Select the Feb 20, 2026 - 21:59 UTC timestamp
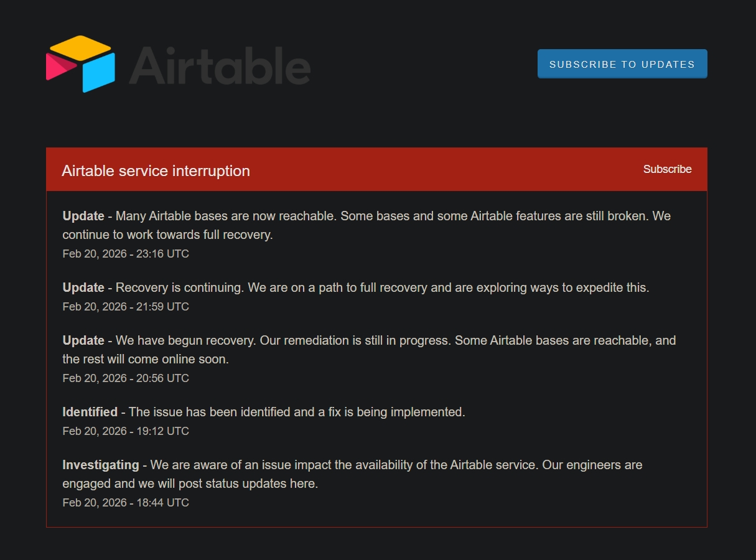756x560 pixels. (x=126, y=307)
